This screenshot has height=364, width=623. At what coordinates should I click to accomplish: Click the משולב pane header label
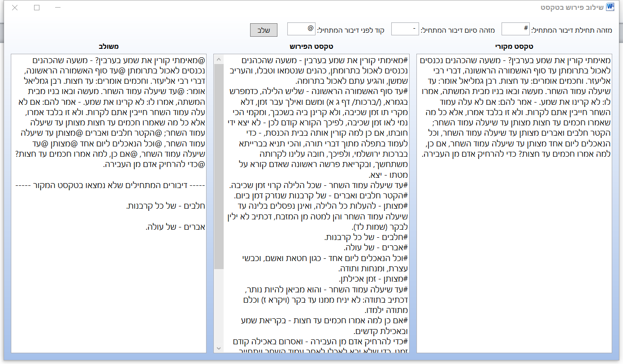click(x=109, y=45)
